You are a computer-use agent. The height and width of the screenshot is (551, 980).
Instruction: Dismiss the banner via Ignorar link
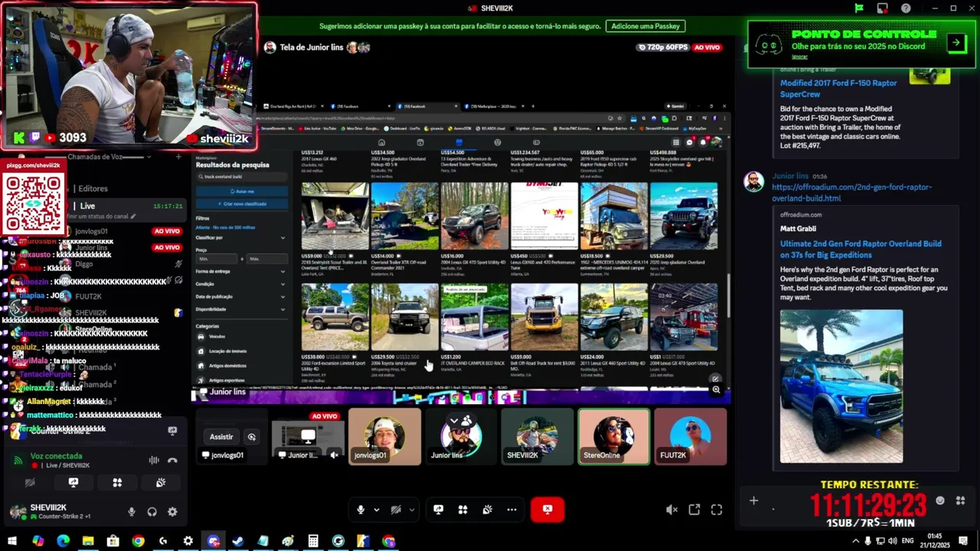pos(799,57)
